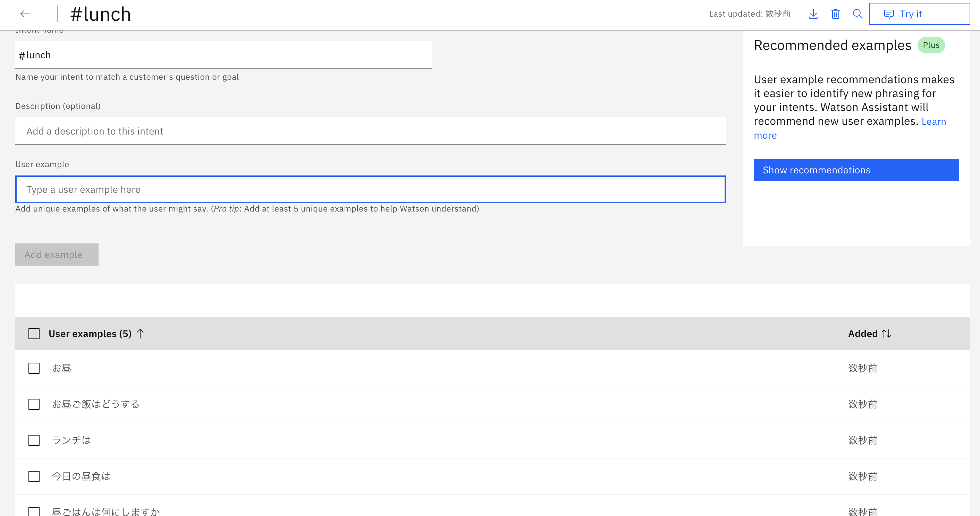The width and height of the screenshot is (980, 516).
Task: Open the Learn more link
Action: coord(933,122)
